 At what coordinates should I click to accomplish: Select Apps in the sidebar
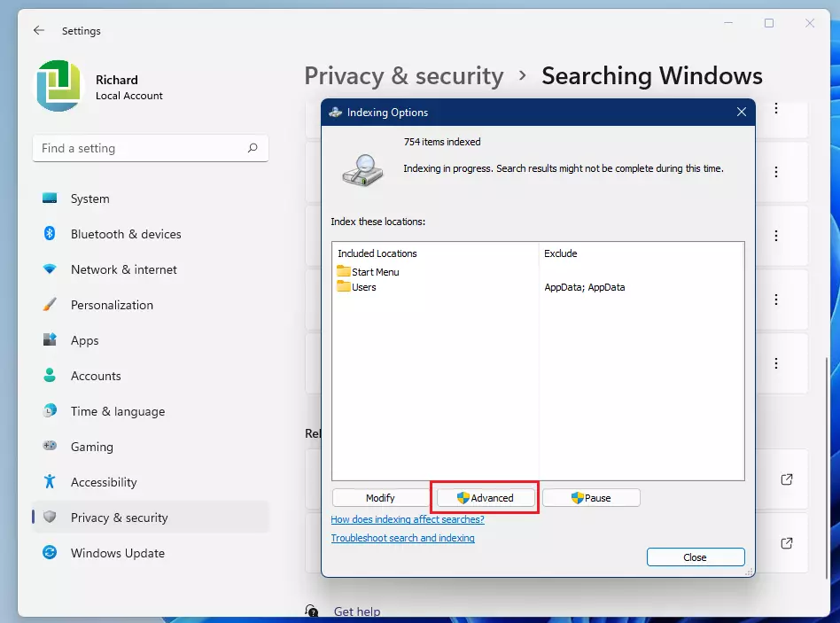click(150, 340)
